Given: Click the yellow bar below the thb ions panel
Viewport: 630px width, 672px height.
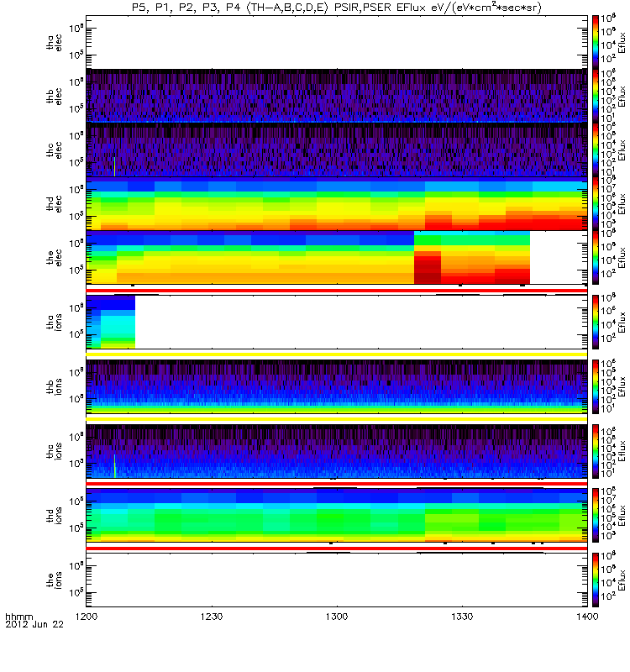Looking at the screenshot, I should 337,418.
